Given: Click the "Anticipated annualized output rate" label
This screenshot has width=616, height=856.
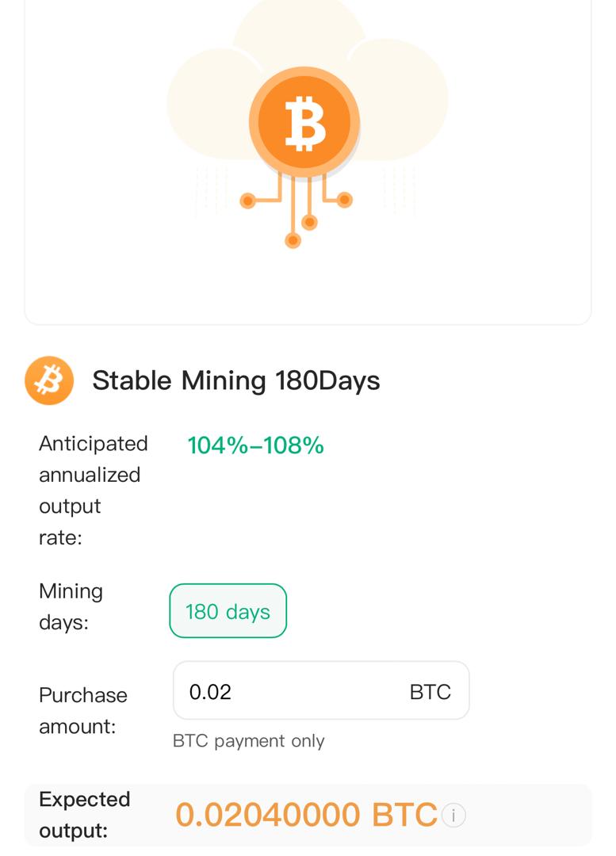Looking at the screenshot, I should 92,490.
